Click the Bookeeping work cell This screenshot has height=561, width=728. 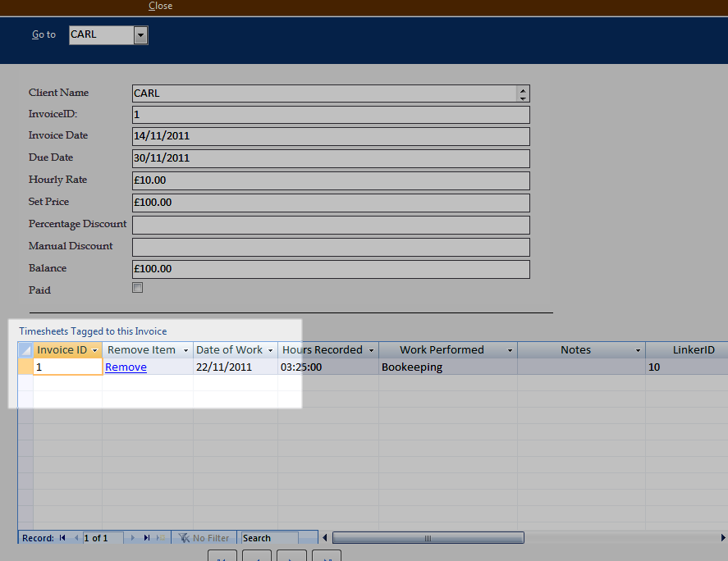[448, 367]
